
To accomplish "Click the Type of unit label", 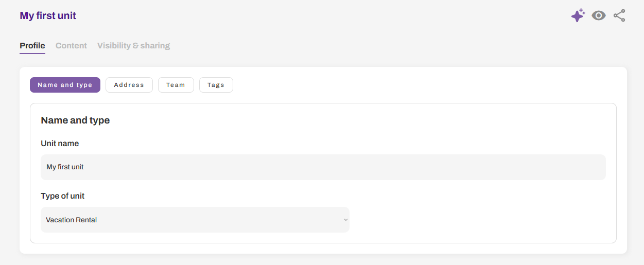I will point(63,196).
